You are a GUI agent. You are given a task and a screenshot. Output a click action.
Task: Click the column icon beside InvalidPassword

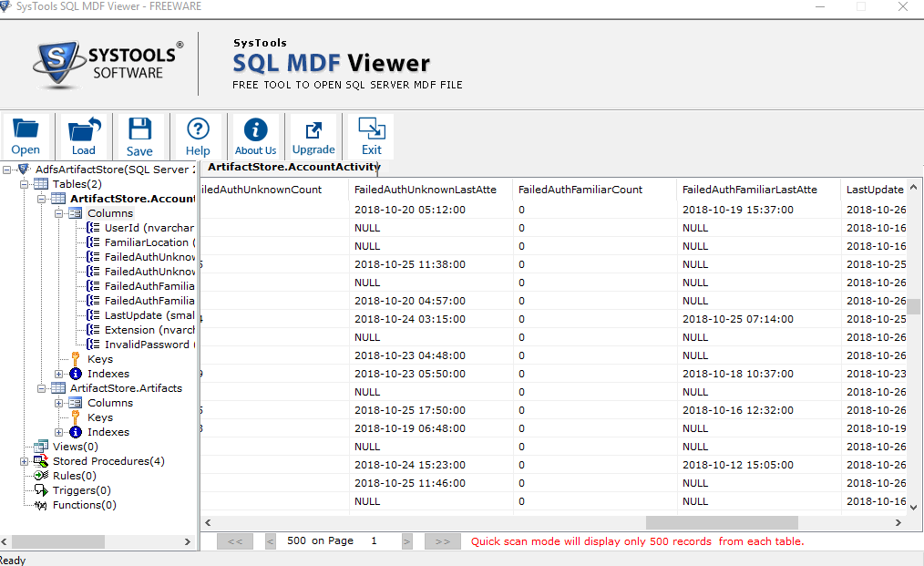93,345
